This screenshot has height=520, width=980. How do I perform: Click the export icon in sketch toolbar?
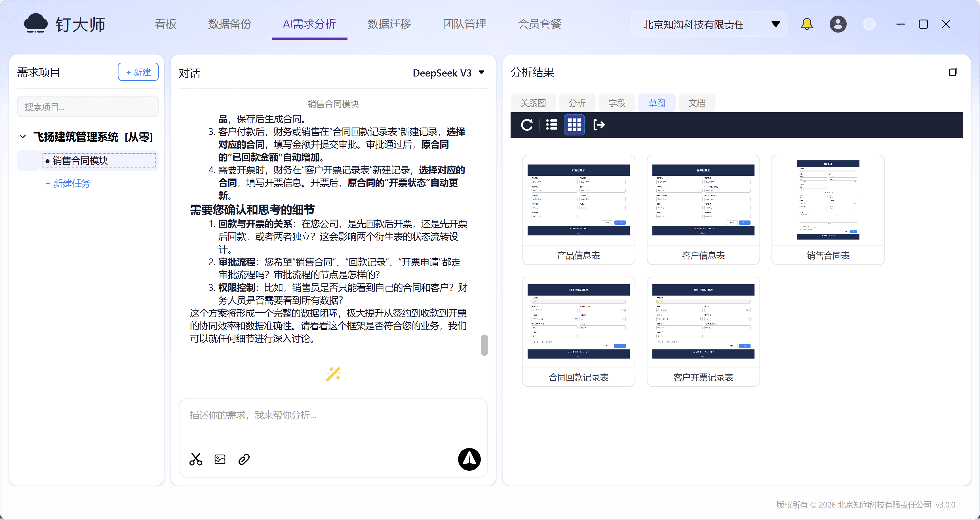point(599,125)
